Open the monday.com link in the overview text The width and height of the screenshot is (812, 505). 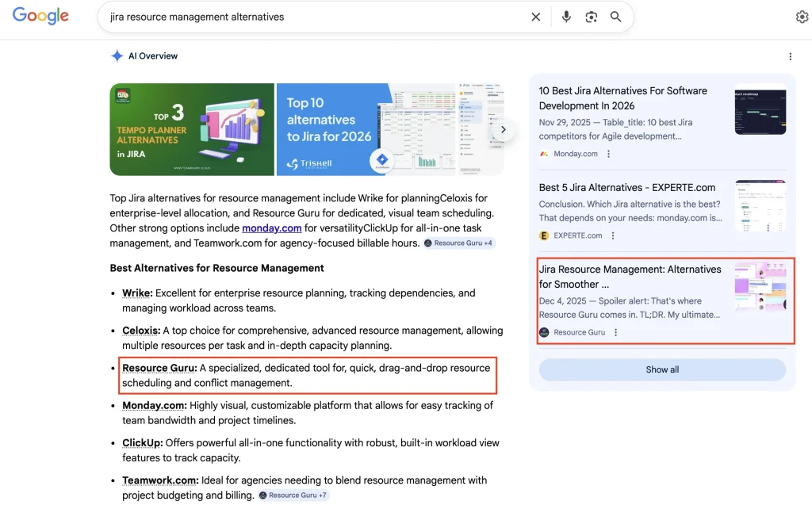[x=271, y=228]
